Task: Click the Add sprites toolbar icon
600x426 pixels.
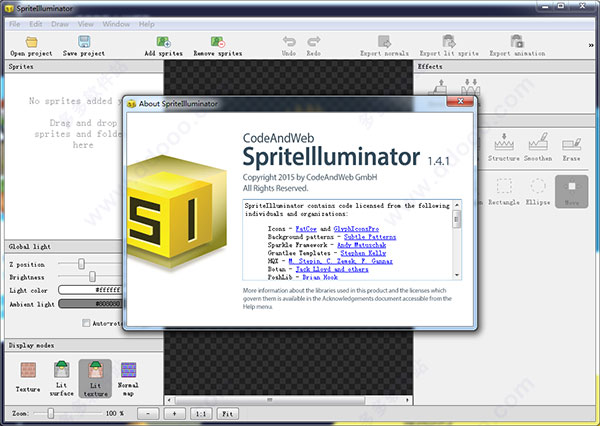Action: pyautogui.click(x=163, y=41)
